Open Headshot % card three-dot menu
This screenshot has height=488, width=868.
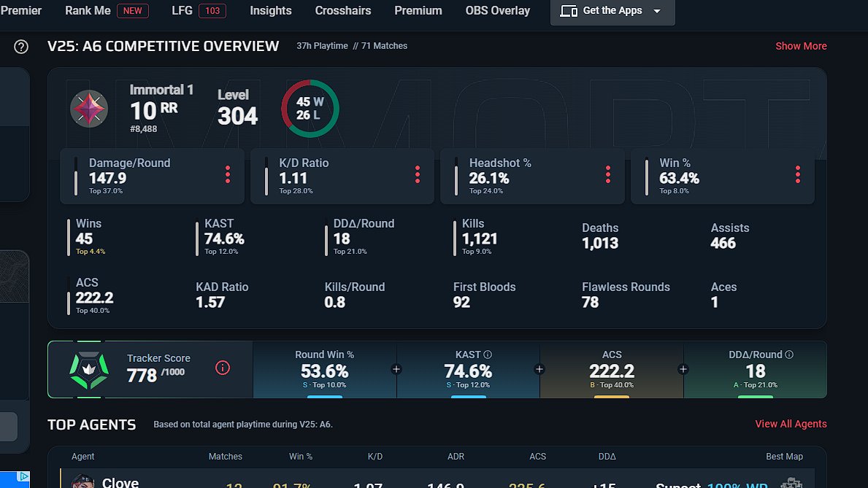point(608,175)
